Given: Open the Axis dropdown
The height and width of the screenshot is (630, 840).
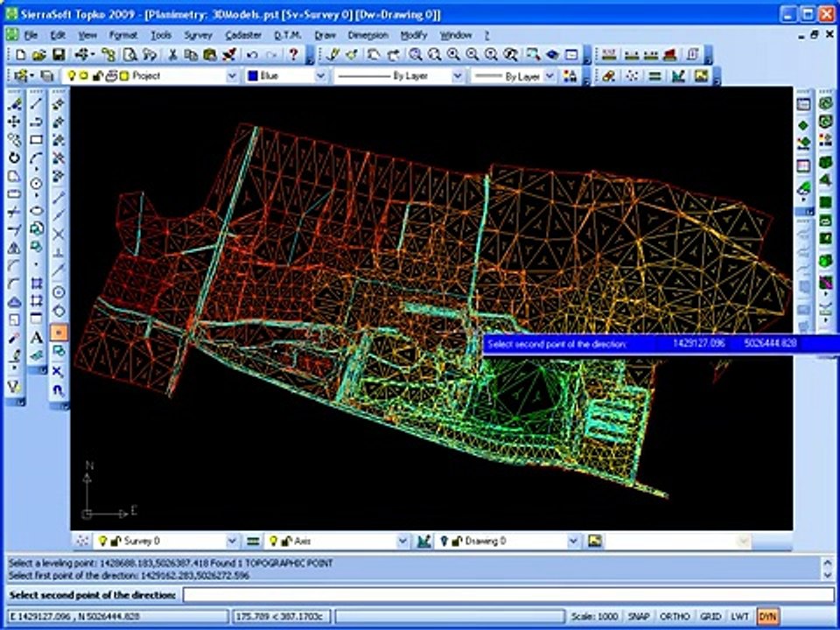Looking at the screenshot, I should (402, 541).
